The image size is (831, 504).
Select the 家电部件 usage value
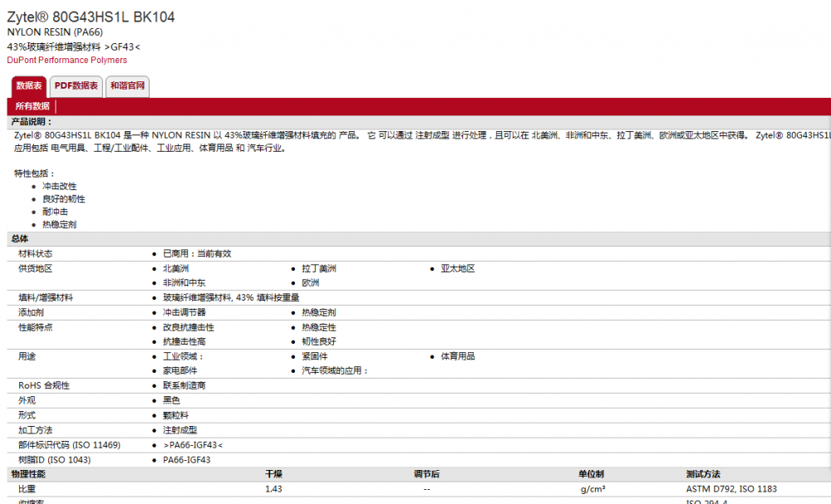click(179, 370)
